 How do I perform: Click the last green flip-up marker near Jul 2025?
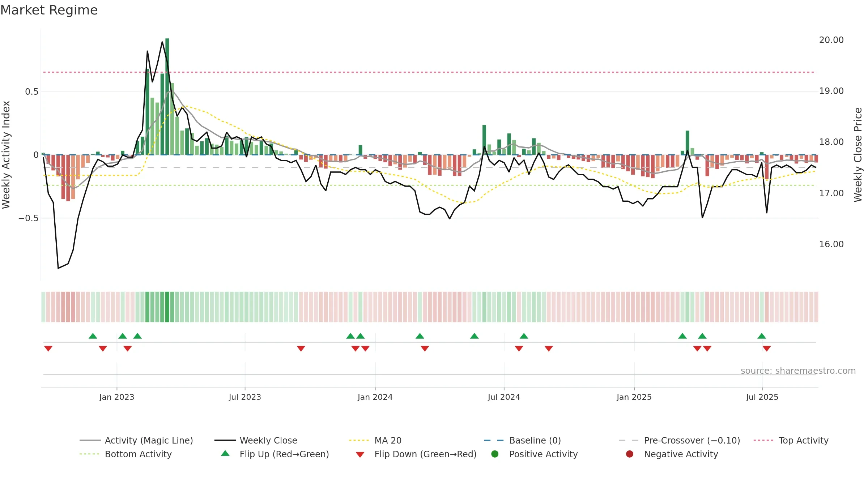coord(762,336)
